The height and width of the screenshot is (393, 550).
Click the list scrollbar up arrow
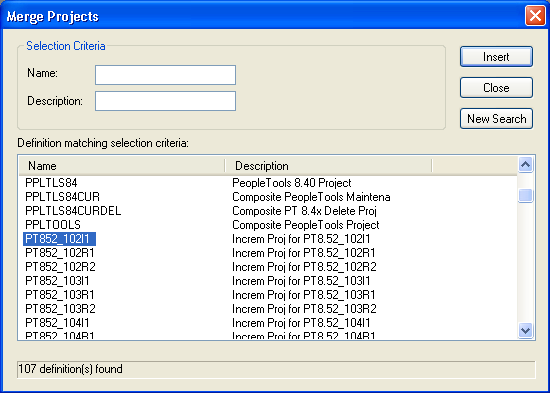click(x=525, y=165)
